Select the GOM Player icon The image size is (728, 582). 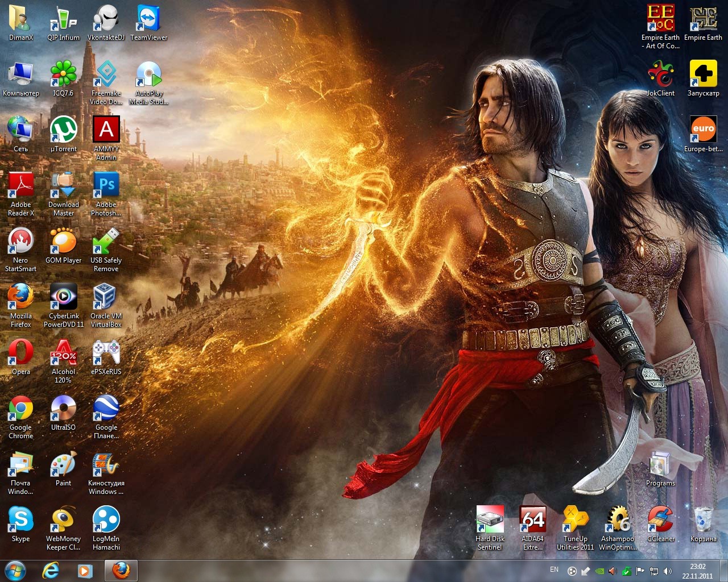tap(63, 246)
